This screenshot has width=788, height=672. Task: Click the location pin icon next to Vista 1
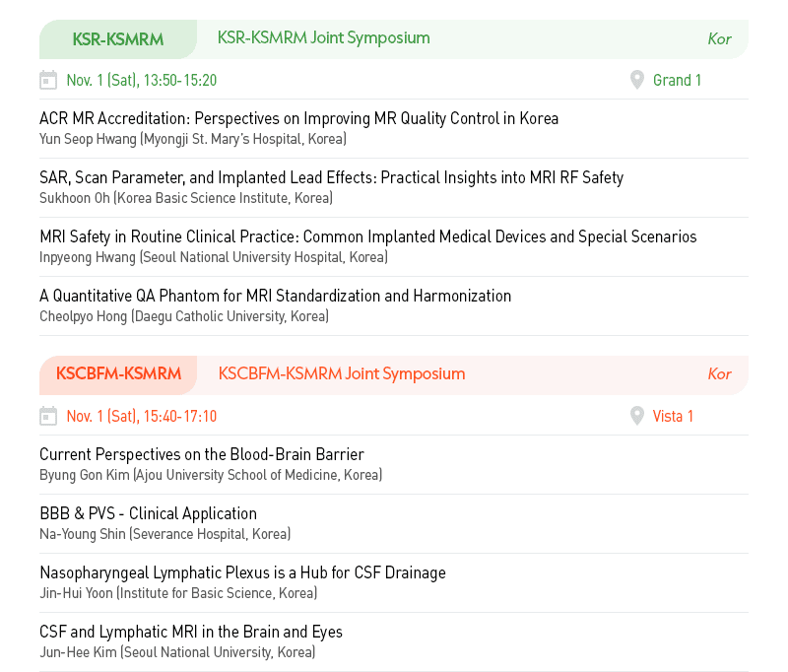click(x=636, y=416)
